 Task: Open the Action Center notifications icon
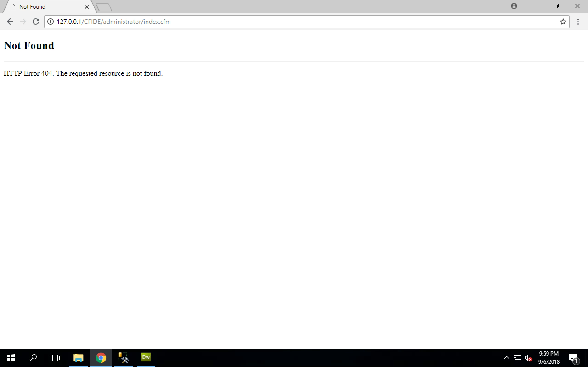pyautogui.click(x=574, y=358)
